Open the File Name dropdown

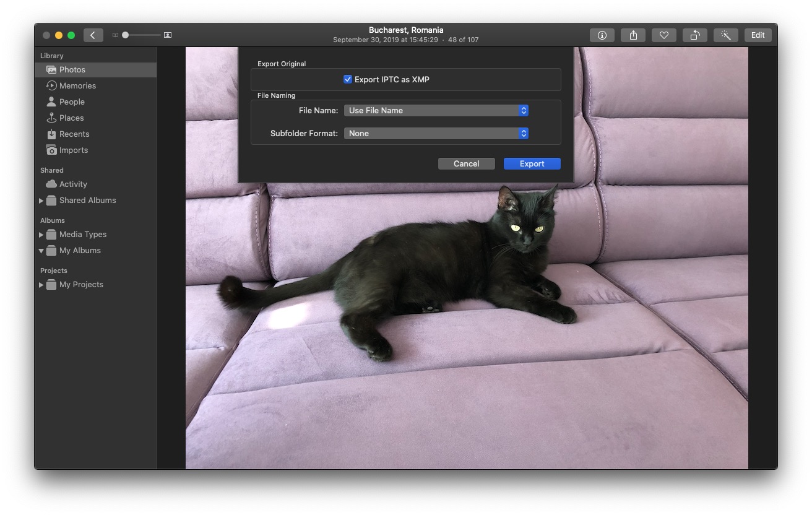[x=436, y=111]
